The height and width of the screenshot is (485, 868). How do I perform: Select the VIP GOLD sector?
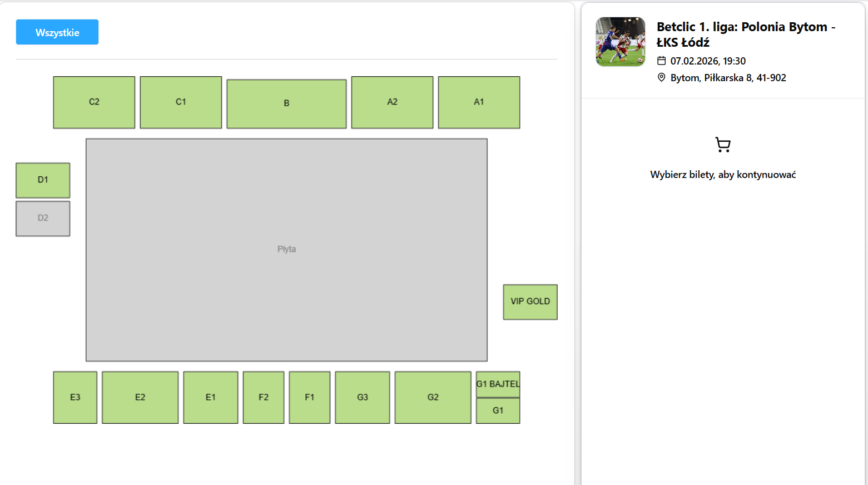tap(530, 302)
